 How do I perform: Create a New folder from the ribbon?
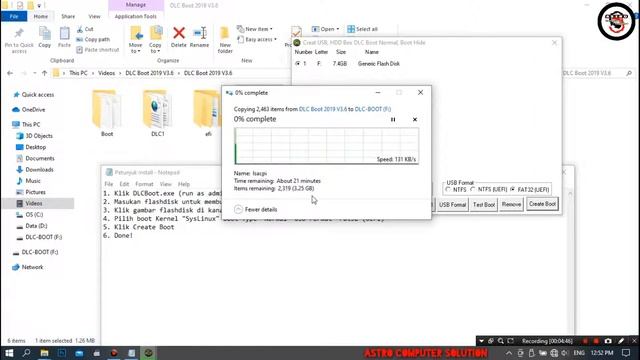[225, 40]
